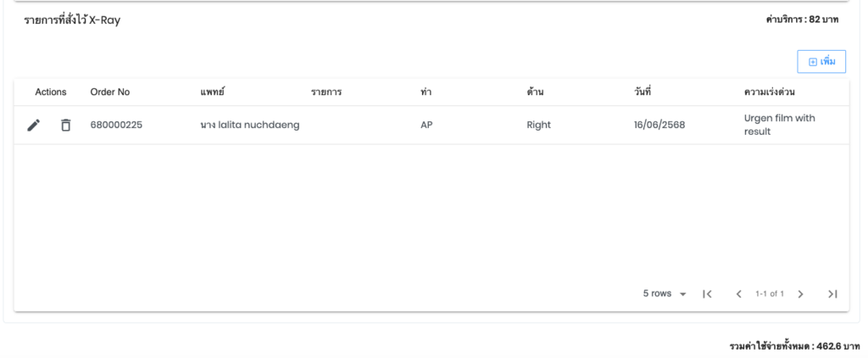Delete the X-Ray order with trash icon
Screen dimensions: 868x358
point(65,126)
